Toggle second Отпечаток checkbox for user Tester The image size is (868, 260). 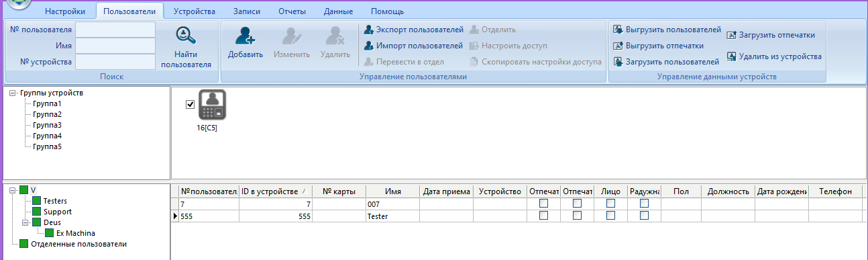pyautogui.click(x=578, y=216)
